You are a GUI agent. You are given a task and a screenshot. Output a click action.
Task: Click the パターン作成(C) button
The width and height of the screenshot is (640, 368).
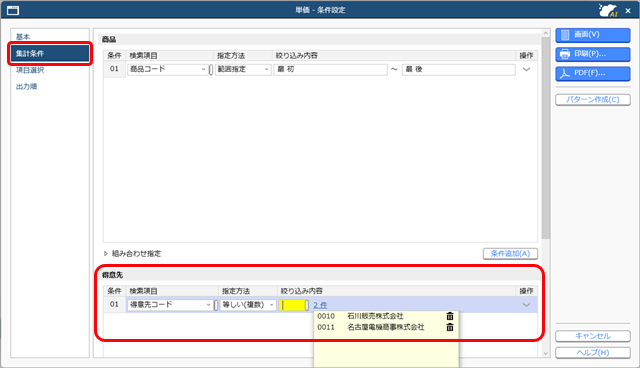[x=593, y=100]
